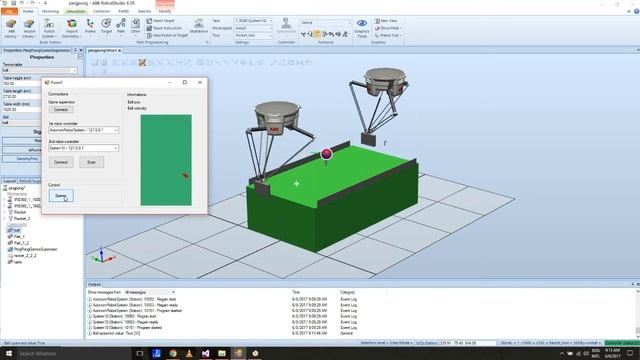This screenshot has width=640, height=360.
Task: Click New View in the Graphics group
Action: 386,21
